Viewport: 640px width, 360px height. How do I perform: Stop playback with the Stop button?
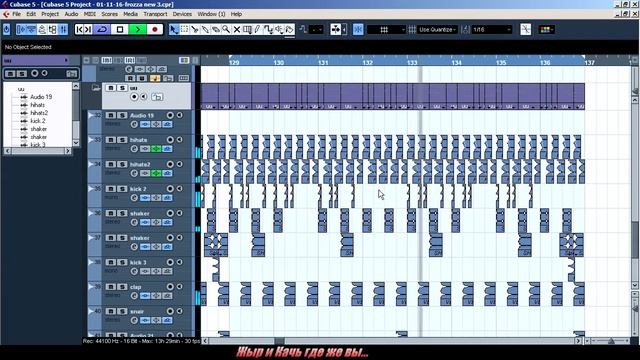point(120,29)
